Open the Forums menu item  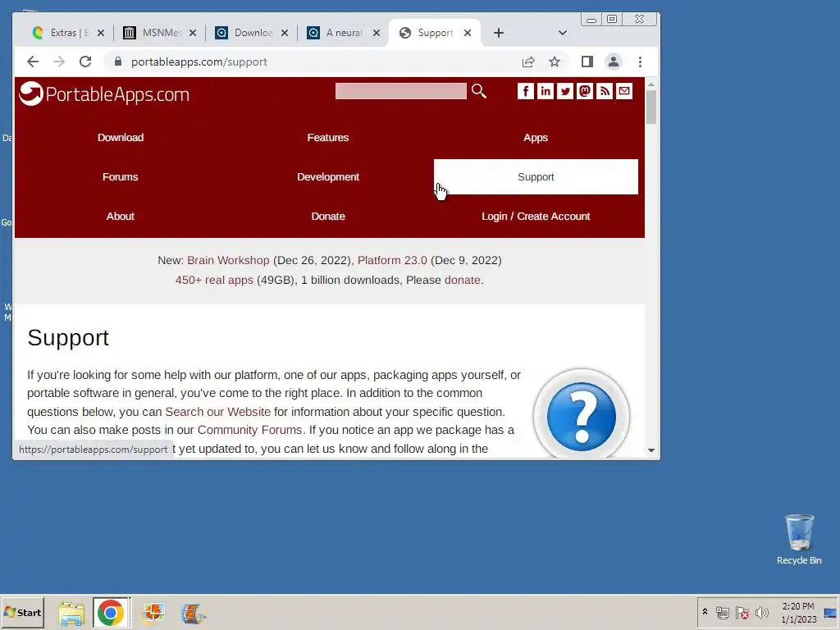point(121,177)
